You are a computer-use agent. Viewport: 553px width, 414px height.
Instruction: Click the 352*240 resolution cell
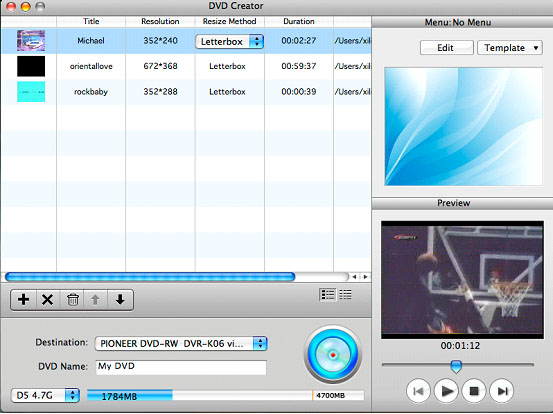(160, 41)
